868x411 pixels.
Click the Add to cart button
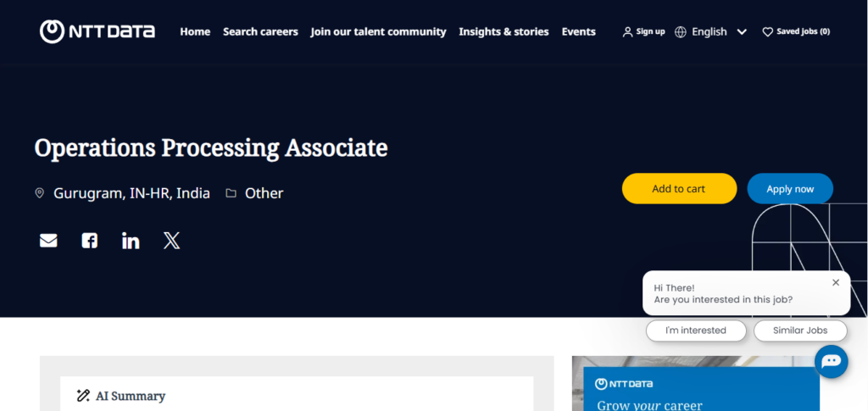pyautogui.click(x=679, y=189)
